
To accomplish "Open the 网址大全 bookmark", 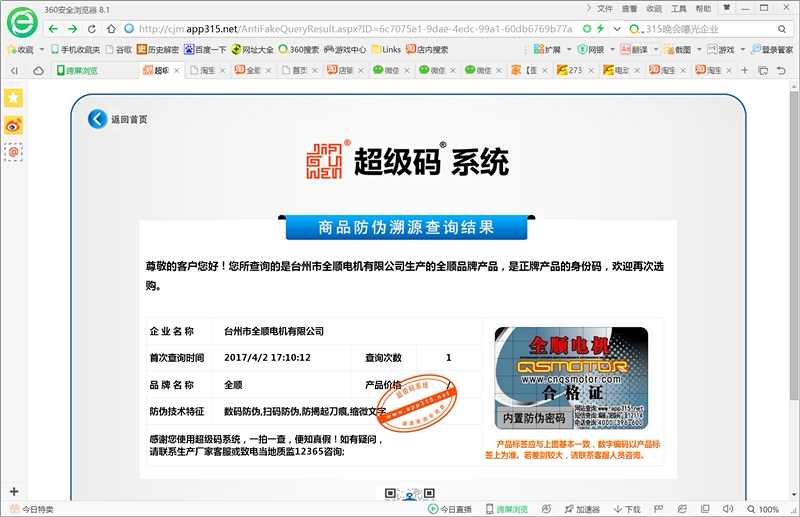I will (x=253, y=50).
